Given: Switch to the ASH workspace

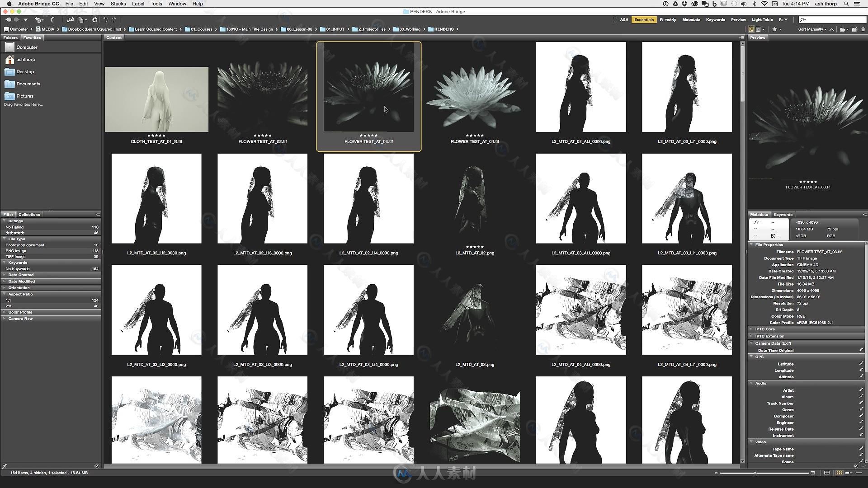Looking at the screenshot, I should point(624,20).
